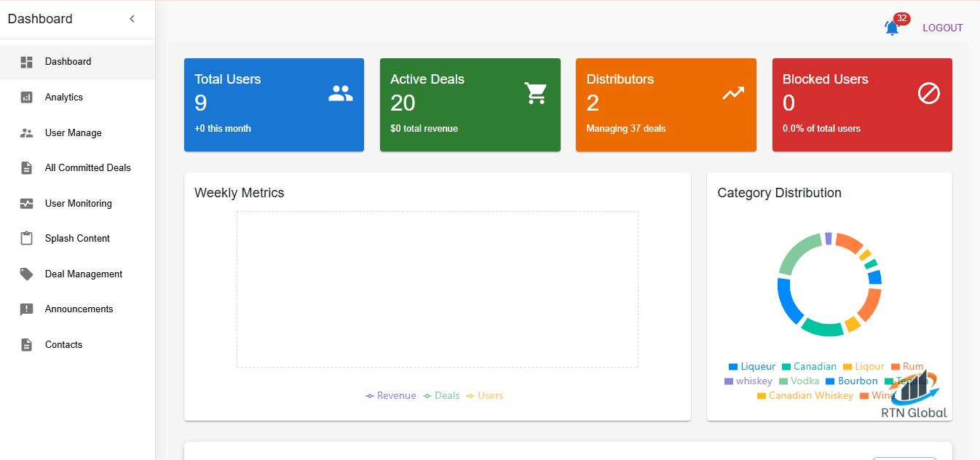This screenshot has height=460, width=980.
Task: Toggle the Liqour legend entry
Action: coord(864,367)
